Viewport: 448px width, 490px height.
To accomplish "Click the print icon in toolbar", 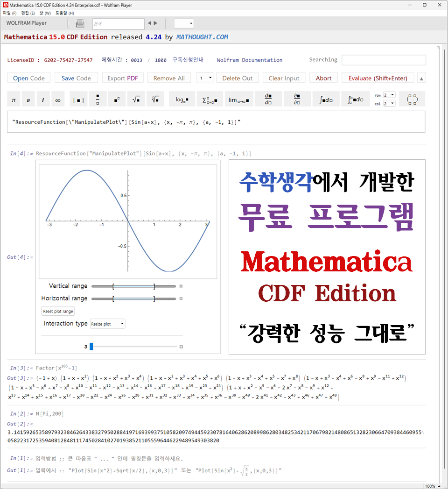I will pos(80,23).
